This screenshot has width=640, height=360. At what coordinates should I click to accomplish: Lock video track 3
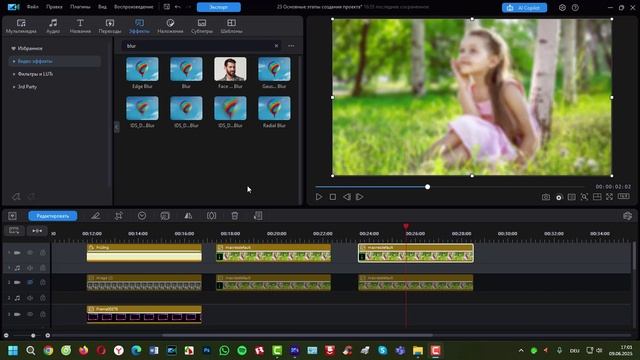pos(42,314)
